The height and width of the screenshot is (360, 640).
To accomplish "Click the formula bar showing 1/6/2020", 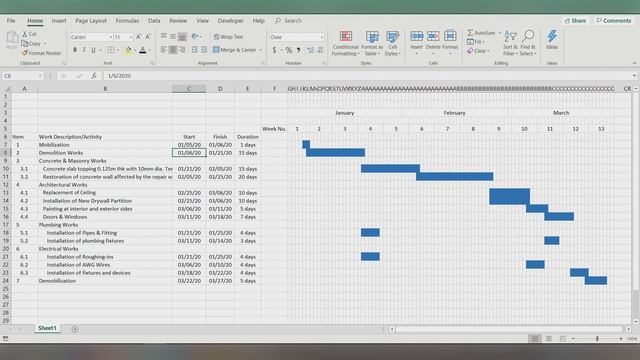I will pos(367,76).
